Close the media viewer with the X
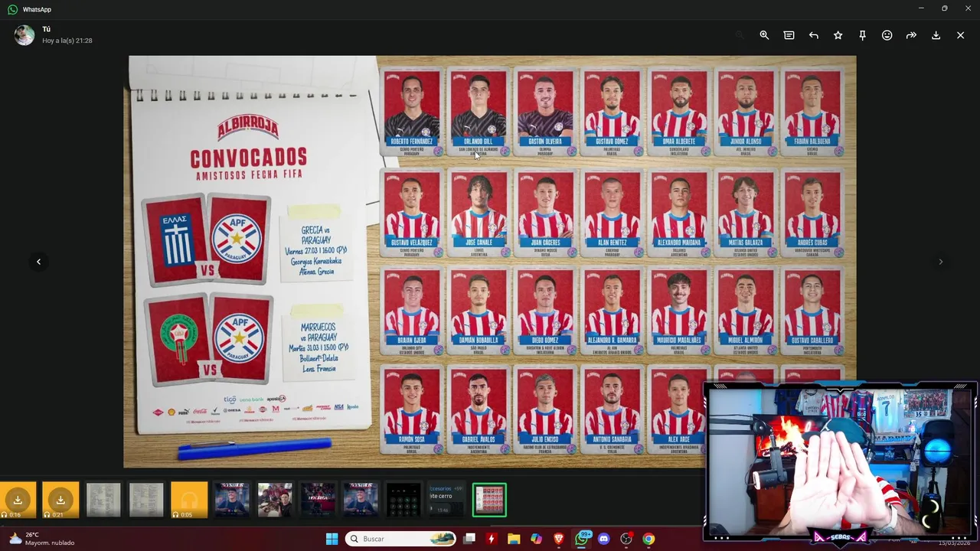The height and width of the screenshot is (551, 980). tap(960, 35)
